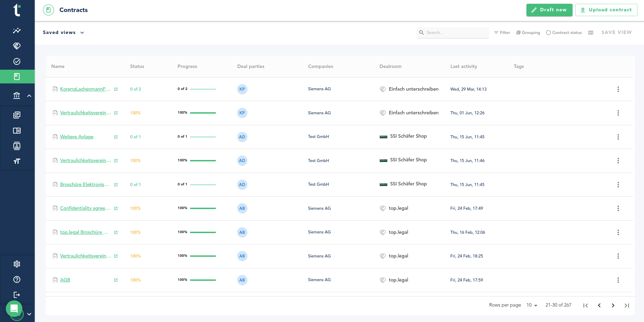This screenshot has height=322, width=644.
Task: Open Weitere Anlage in new tab icon
Action: pos(116,137)
